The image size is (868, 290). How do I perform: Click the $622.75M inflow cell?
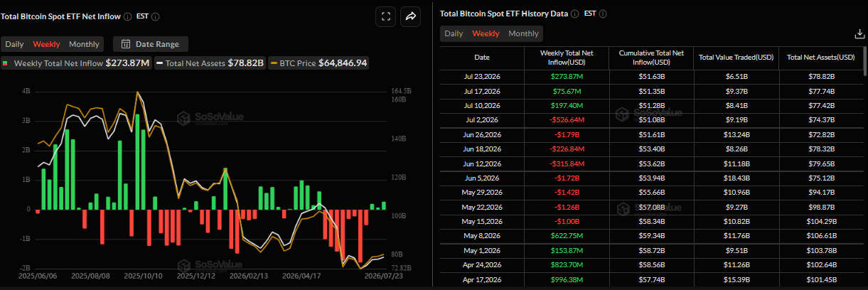point(566,236)
